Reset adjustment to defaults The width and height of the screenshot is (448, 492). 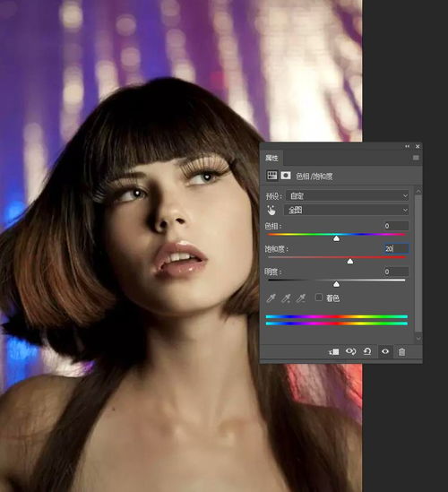coord(367,351)
